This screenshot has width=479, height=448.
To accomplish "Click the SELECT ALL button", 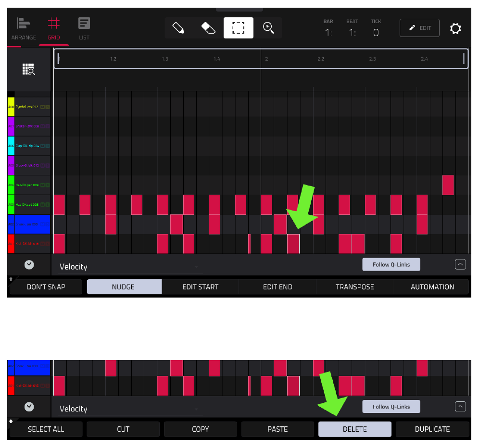I will (x=46, y=429).
